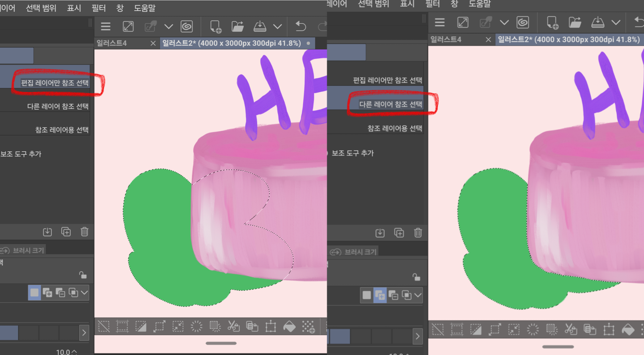Open dropdown arrow beside save icon, left toolbar

tap(277, 27)
